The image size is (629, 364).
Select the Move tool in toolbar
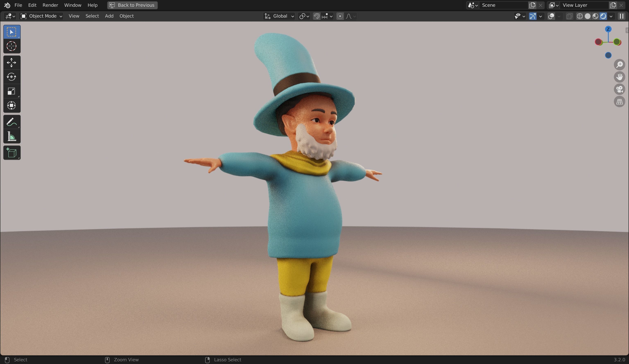pyautogui.click(x=11, y=62)
